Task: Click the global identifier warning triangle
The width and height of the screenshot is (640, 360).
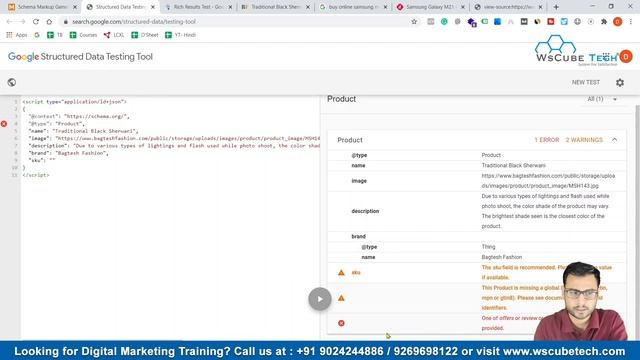Action: (x=341, y=298)
